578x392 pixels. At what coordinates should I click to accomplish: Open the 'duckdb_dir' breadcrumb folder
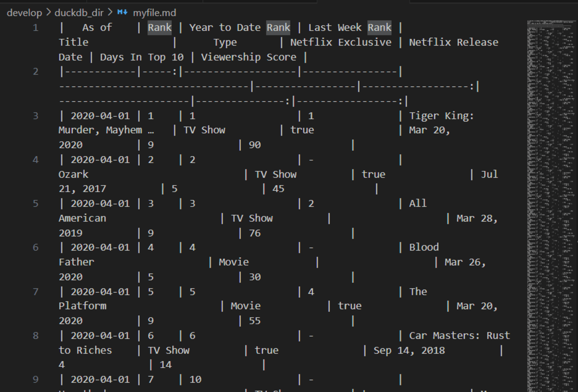[x=79, y=13]
